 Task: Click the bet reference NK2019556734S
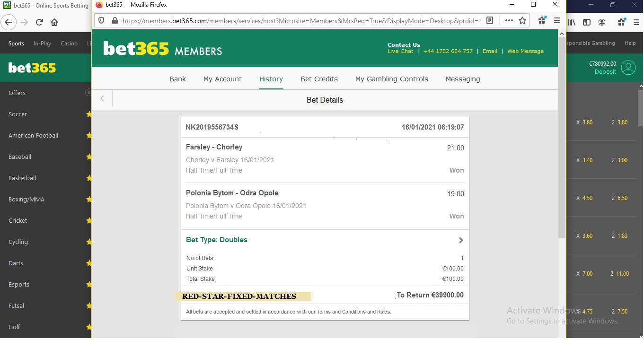(x=212, y=127)
